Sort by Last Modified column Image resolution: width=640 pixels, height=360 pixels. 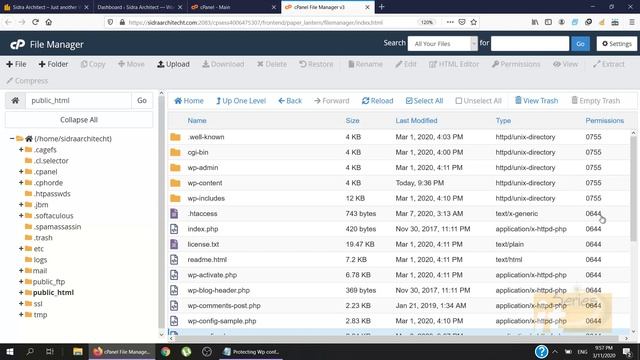pos(416,121)
